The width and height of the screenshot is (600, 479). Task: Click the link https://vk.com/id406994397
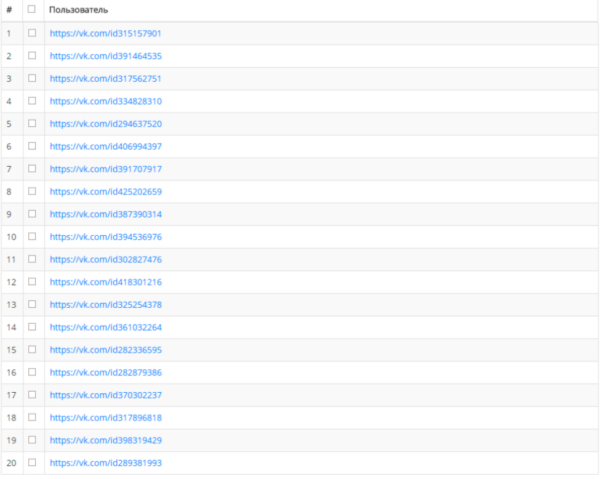[x=106, y=147]
